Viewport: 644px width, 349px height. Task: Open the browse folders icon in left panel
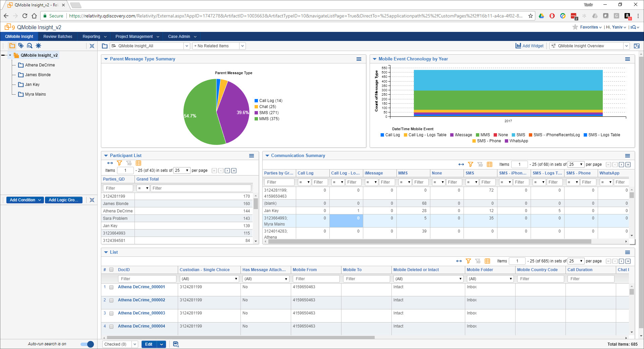pyautogui.click(x=12, y=46)
